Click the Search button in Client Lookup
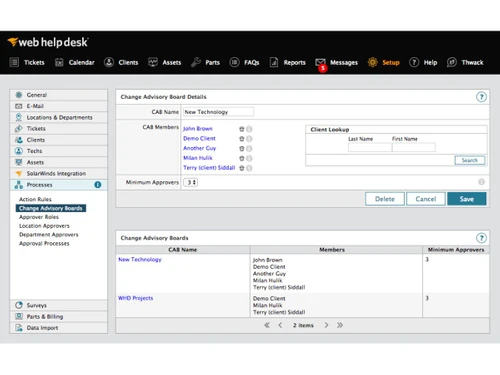The height and width of the screenshot is (375, 500). 470,160
